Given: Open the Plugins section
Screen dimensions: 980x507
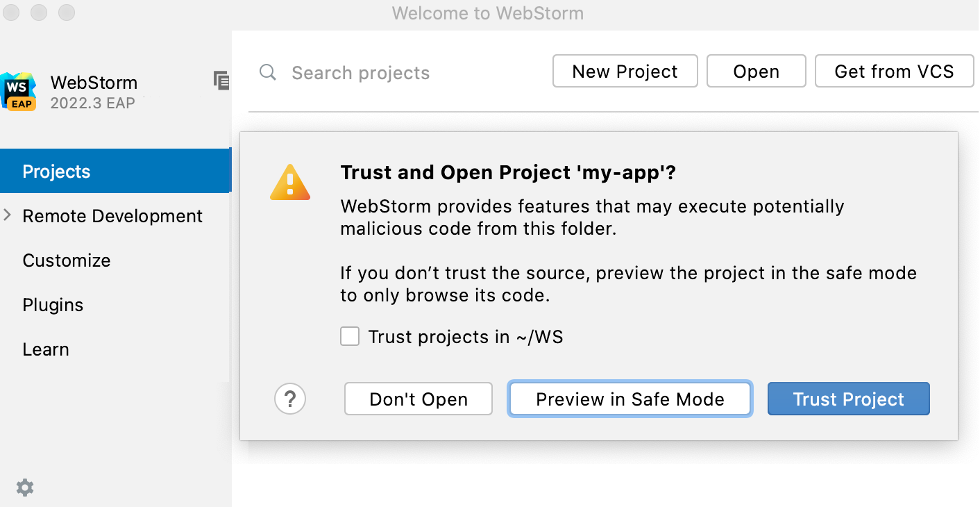Looking at the screenshot, I should [x=53, y=305].
